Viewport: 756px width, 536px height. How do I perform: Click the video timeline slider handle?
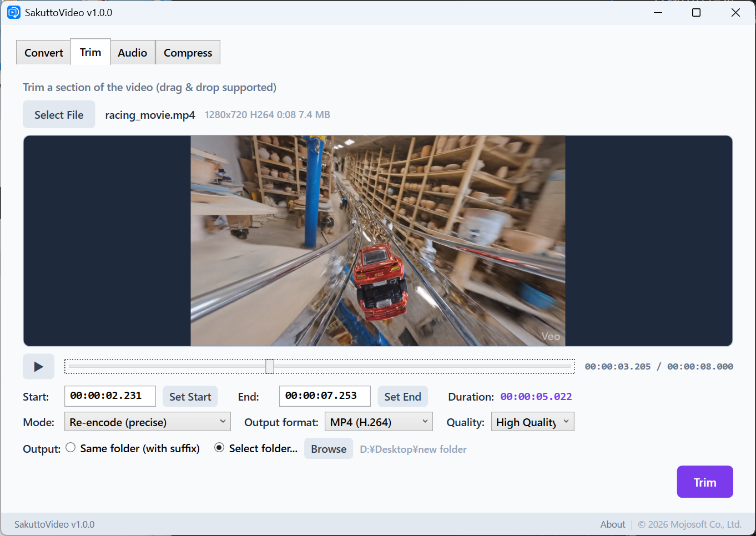pyautogui.click(x=270, y=366)
